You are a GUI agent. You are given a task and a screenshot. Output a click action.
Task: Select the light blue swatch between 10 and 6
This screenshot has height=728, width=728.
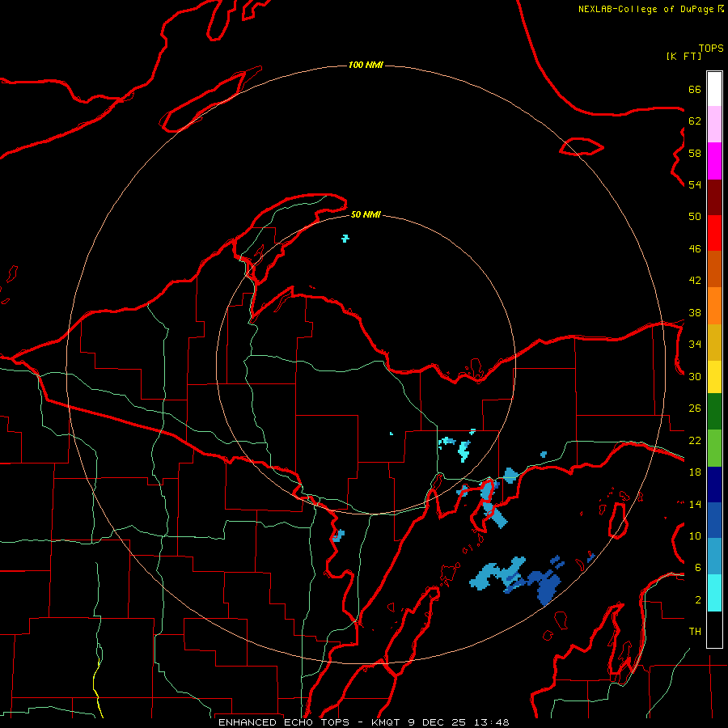714,557
